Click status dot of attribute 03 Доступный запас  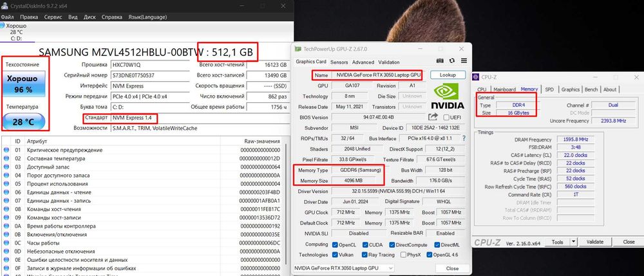[6, 167]
